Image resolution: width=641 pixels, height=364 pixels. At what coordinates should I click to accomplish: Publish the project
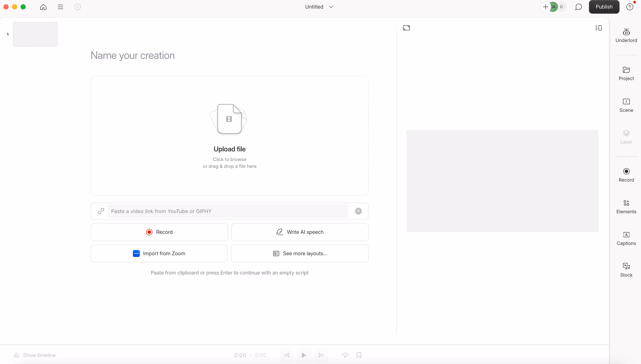pos(604,7)
